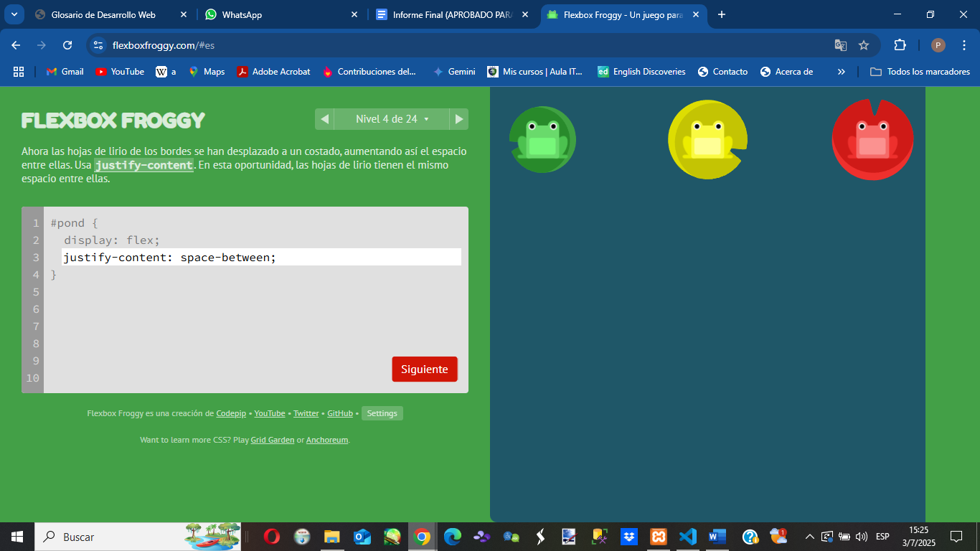
Task: Click the justify-content code input line
Action: click(261, 258)
